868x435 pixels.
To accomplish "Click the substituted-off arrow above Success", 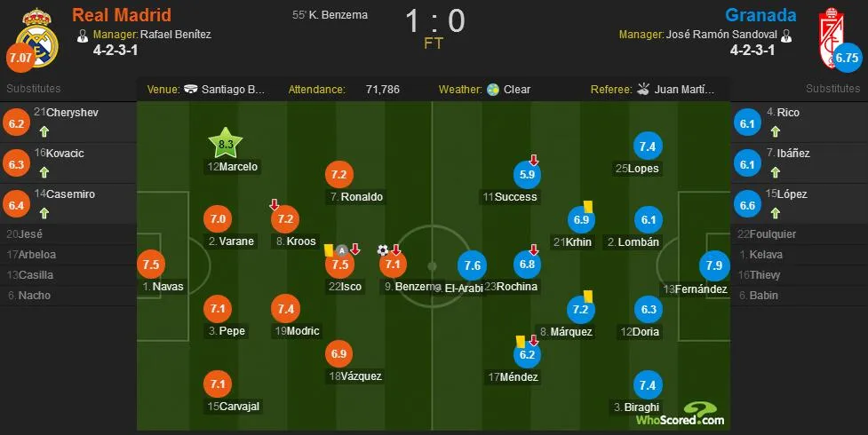I will 534,160.
